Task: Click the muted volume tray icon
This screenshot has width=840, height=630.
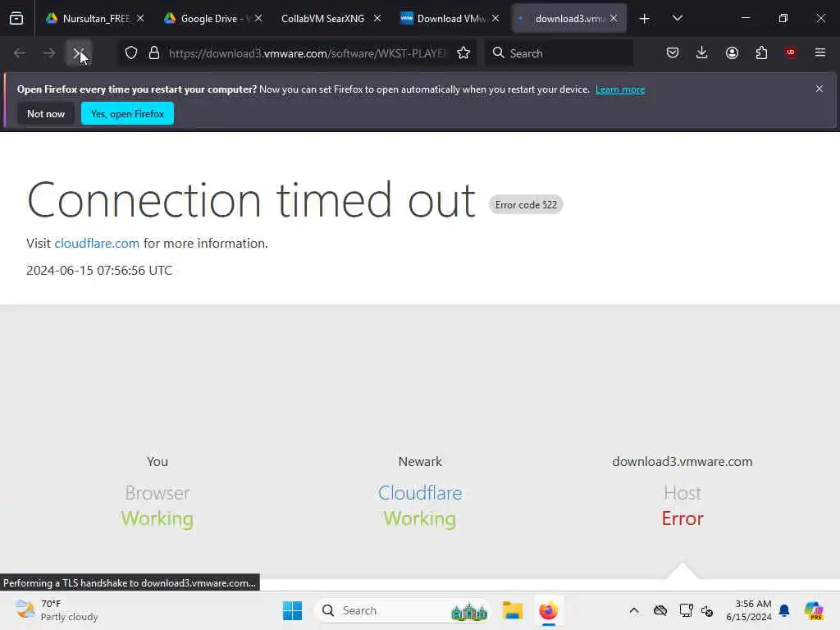Action: 707,610
